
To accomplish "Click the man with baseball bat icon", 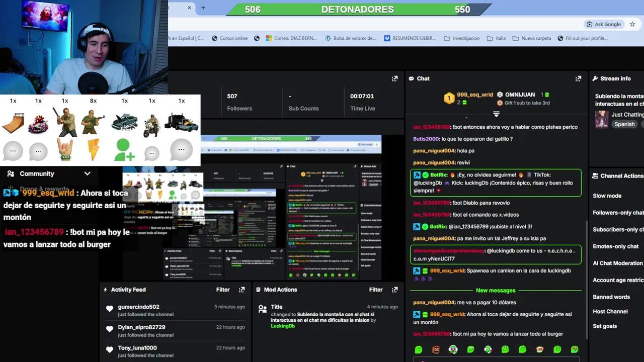I will click(x=65, y=122).
